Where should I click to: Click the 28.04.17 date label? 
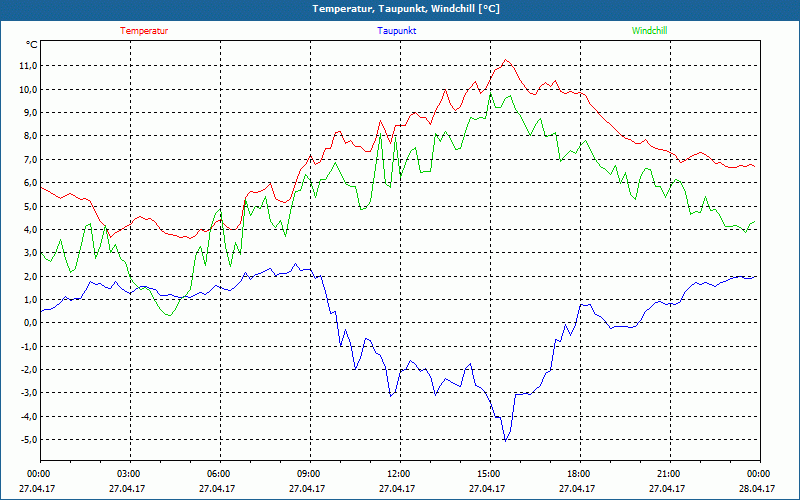tap(757, 488)
